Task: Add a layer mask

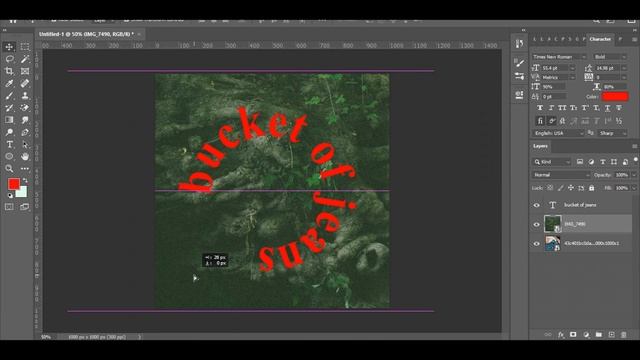Action: point(573,335)
